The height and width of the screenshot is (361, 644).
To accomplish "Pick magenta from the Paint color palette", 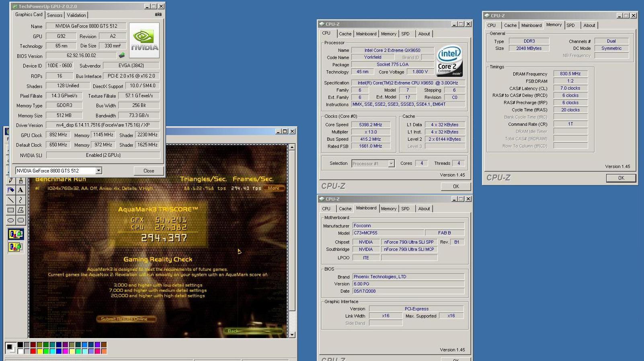I will (x=66, y=351).
